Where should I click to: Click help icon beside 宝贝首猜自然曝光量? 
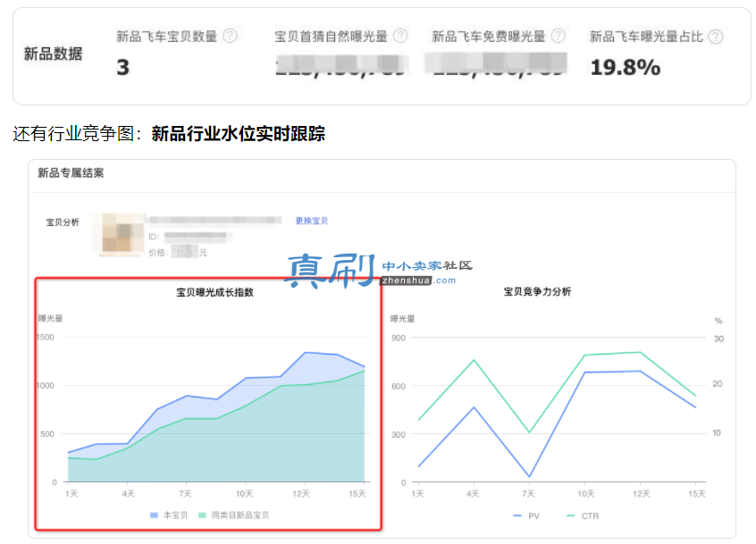pyautogui.click(x=400, y=36)
